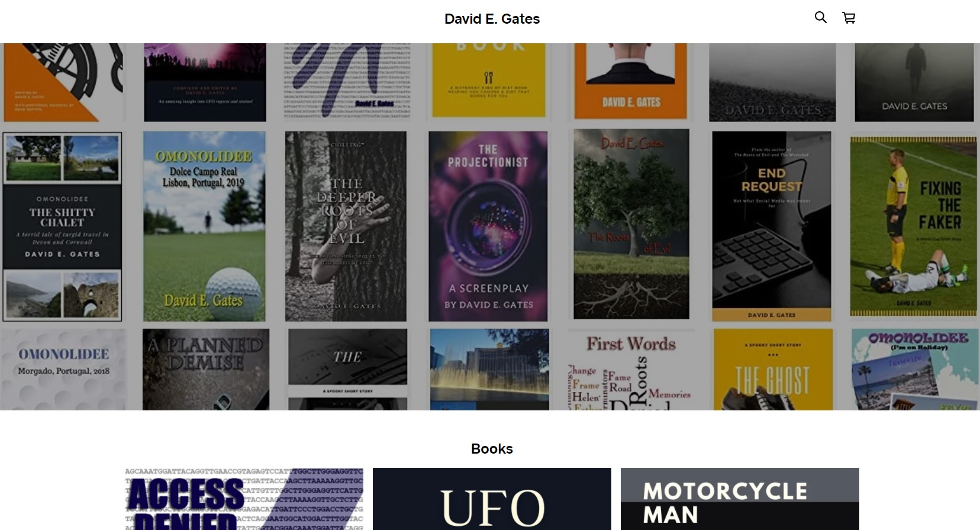Screen dimensions: 980x530
Task: Open The Deeper Roots of Evil cover
Action: 346,226
